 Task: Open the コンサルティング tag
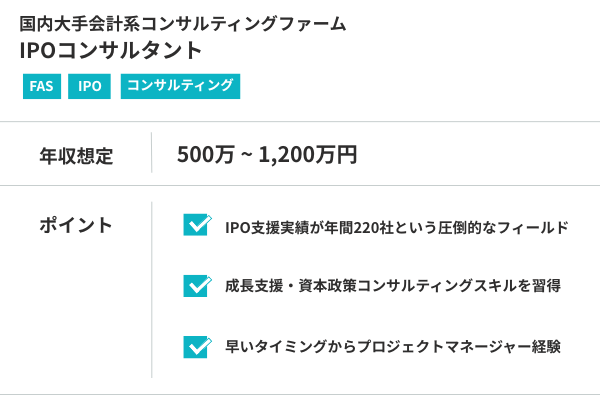coord(181,86)
